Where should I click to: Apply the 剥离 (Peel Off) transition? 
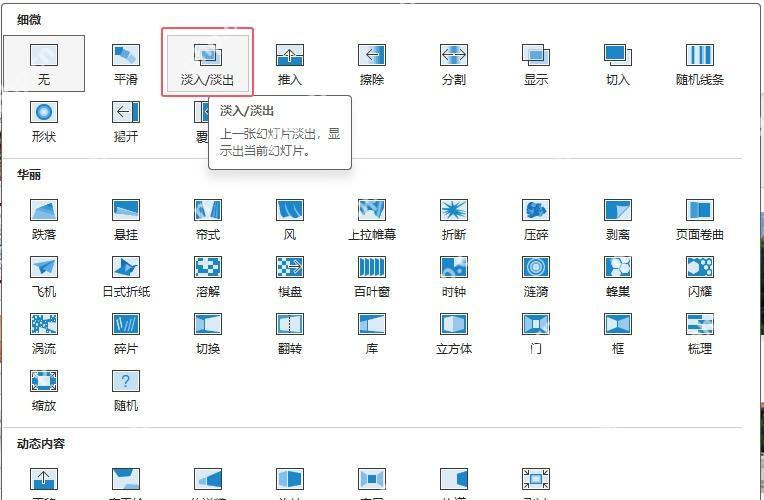coord(618,219)
